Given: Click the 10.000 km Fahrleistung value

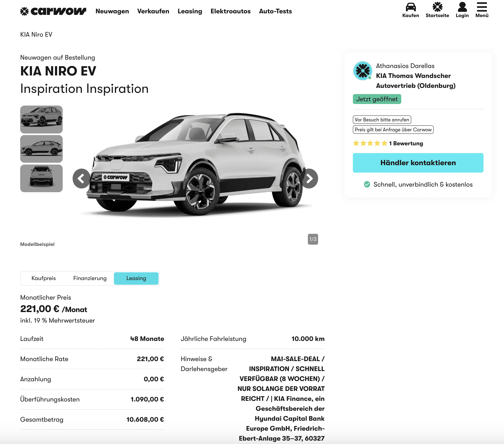Looking at the screenshot, I should (x=308, y=339).
